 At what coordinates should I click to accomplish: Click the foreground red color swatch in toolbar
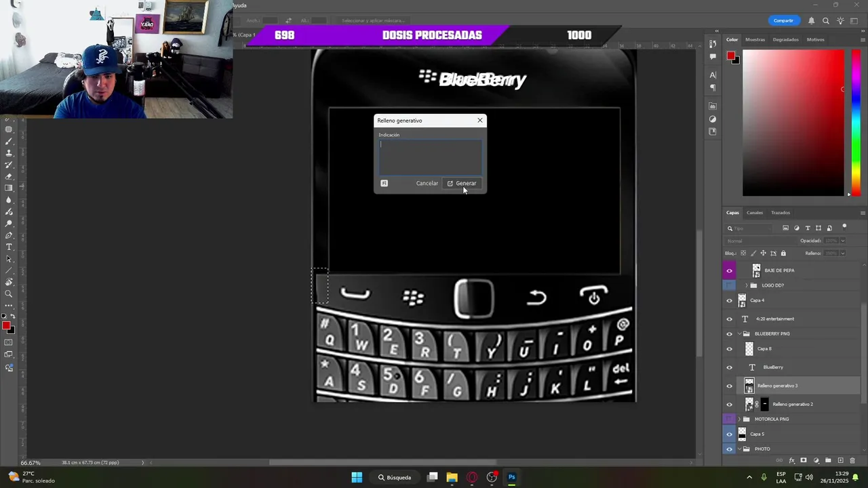pyautogui.click(x=6, y=326)
